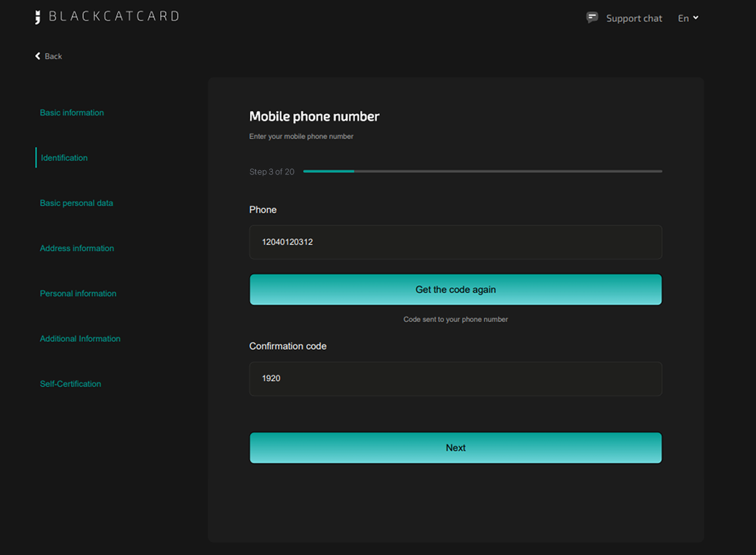Focus the Phone number input field
The image size is (756, 555).
click(x=456, y=242)
